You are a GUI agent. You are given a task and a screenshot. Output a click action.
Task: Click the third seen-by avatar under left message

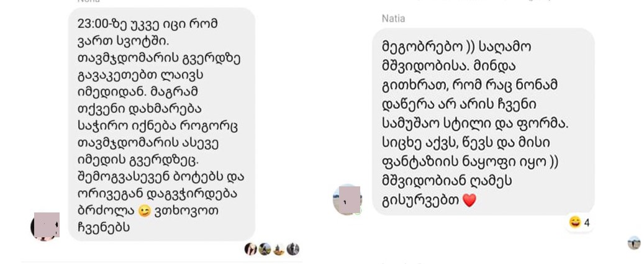[278, 249]
